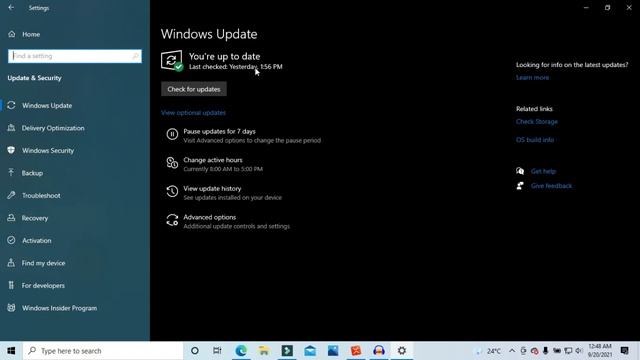Screen dimensions: 640x360
Task: Open View update history
Action: (212, 189)
